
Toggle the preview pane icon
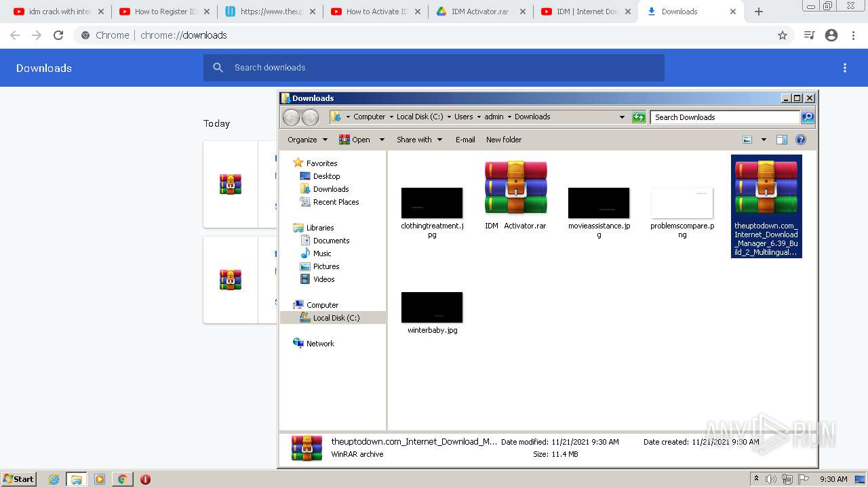point(782,140)
